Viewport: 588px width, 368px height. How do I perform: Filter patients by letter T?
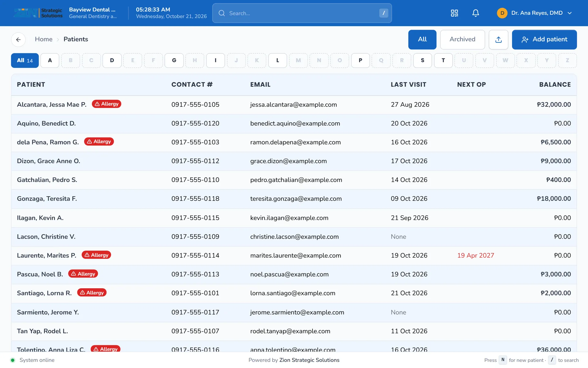tap(443, 60)
